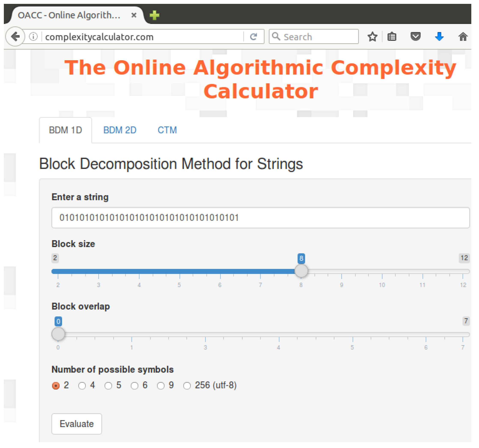479x448 pixels.
Task: Choose 256 (utf-8) symbols option
Action: tap(187, 386)
